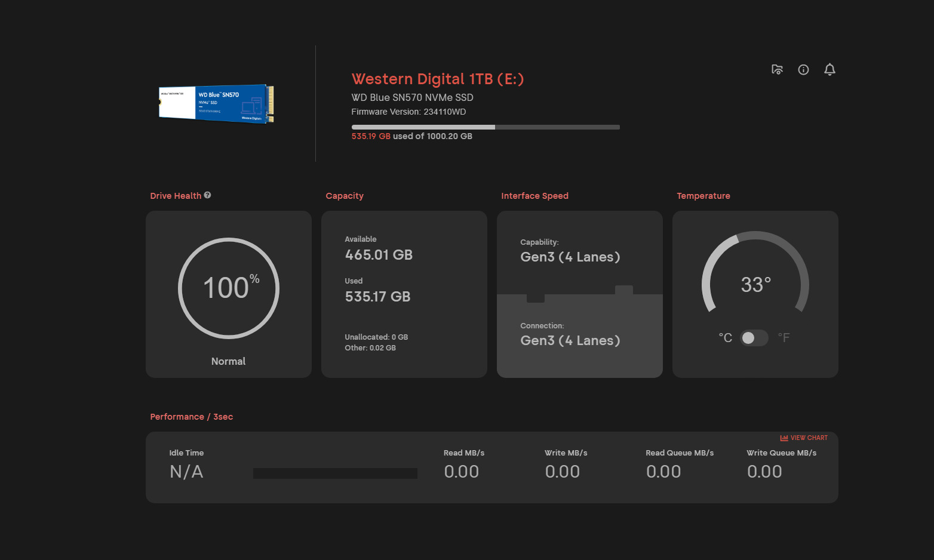This screenshot has height=560, width=934.
Task: Click the Write Queue MB/s 0.00 value
Action: 764,472
